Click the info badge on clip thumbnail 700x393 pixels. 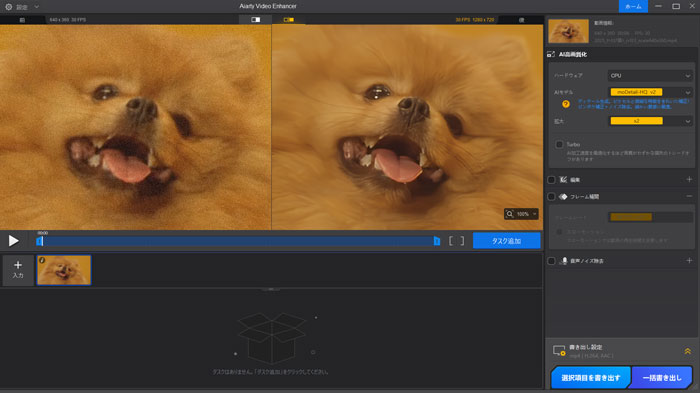tap(42, 260)
